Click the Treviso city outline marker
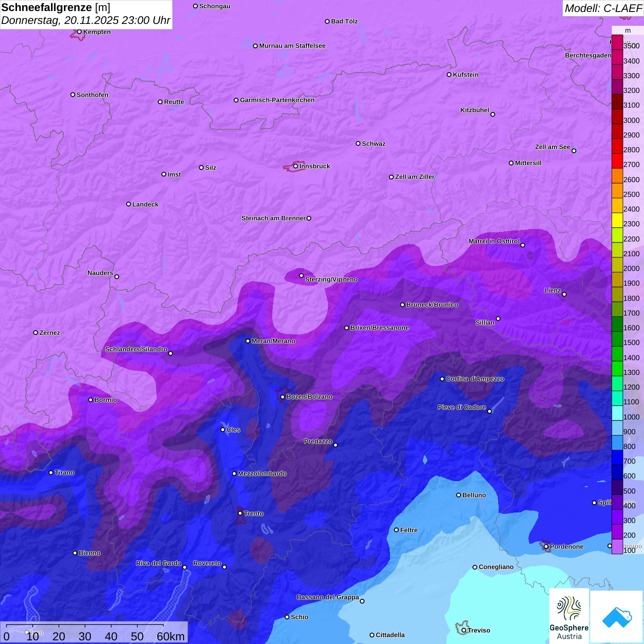This screenshot has height=644, width=644. click(x=461, y=628)
